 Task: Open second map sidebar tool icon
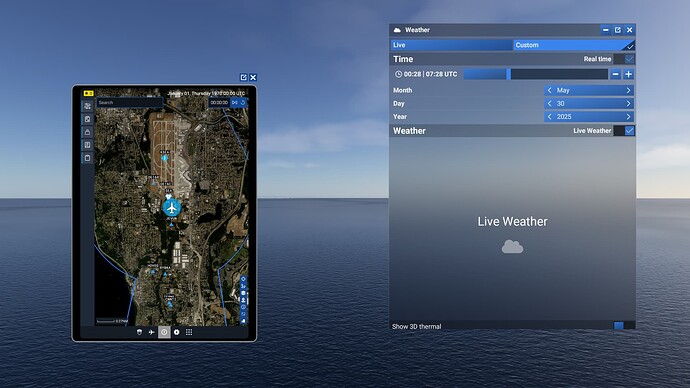click(87, 119)
